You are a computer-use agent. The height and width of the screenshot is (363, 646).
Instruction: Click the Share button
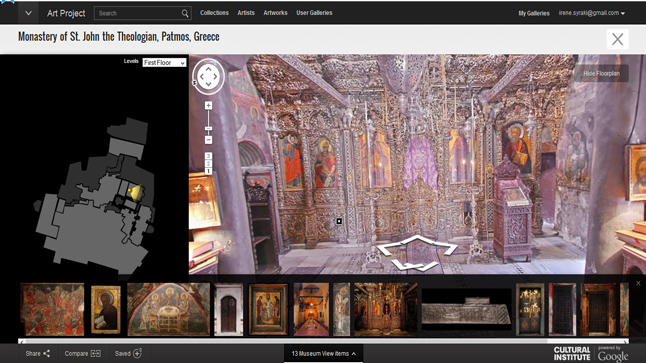(37, 354)
